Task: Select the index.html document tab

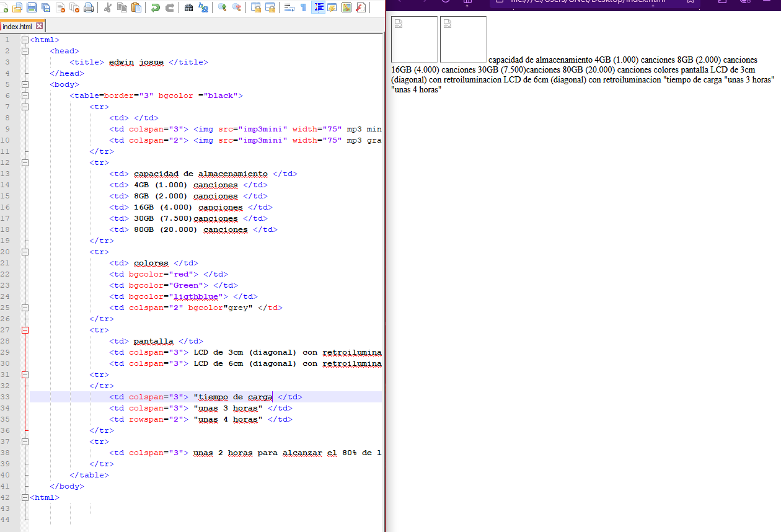Action: (17, 27)
